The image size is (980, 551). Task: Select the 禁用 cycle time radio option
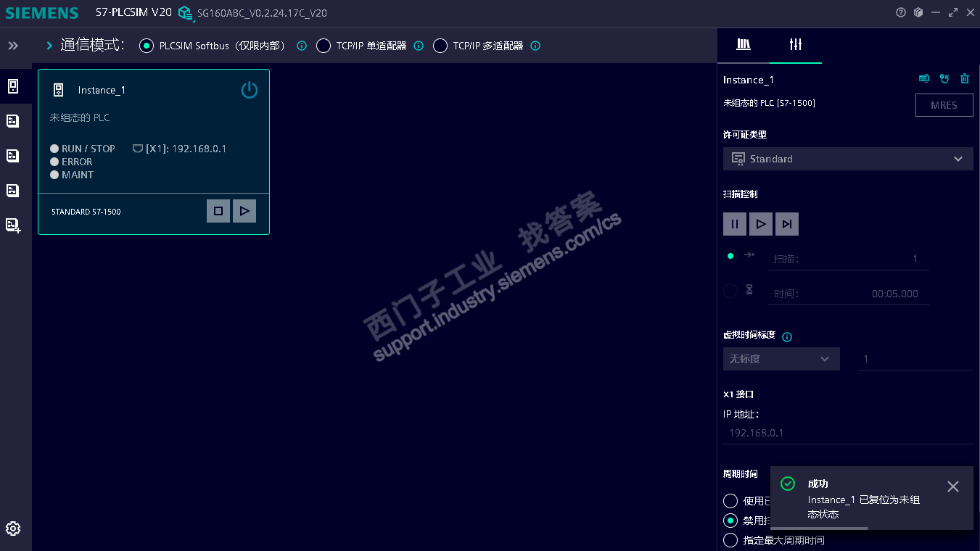(x=730, y=521)
